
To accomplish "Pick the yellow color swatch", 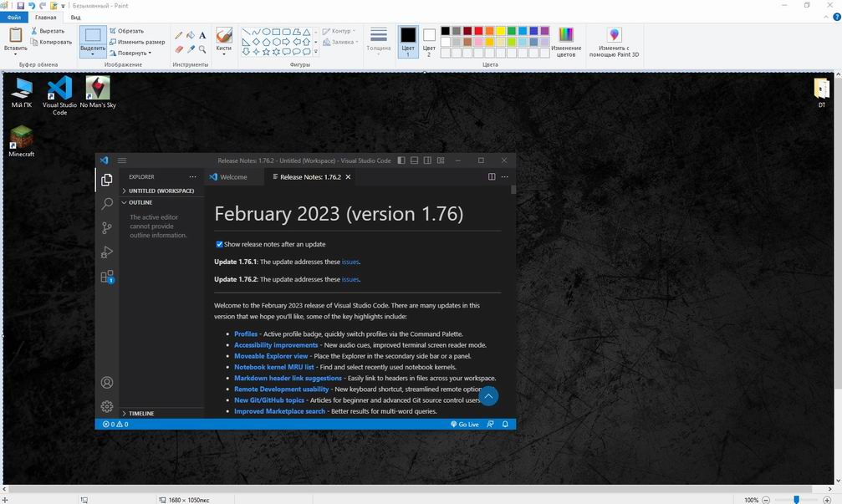I will pyautogui.click(x=501, y=31).
